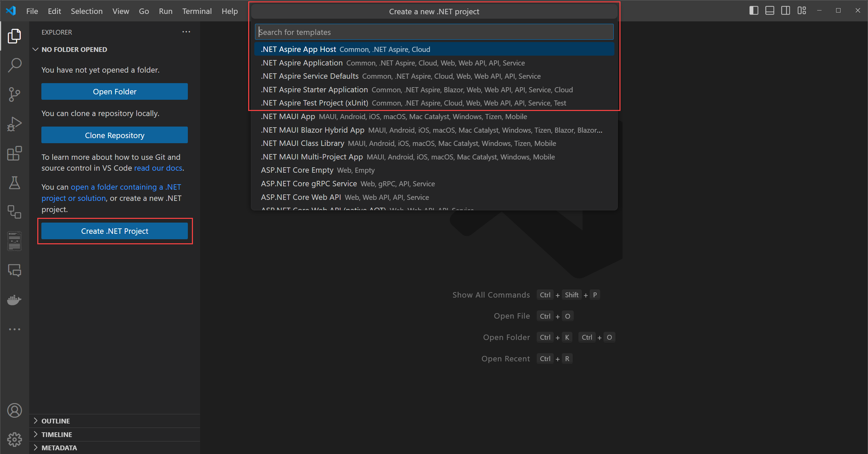Open Explorer Views and More Actions ellipsis

[x=186, y=32]
